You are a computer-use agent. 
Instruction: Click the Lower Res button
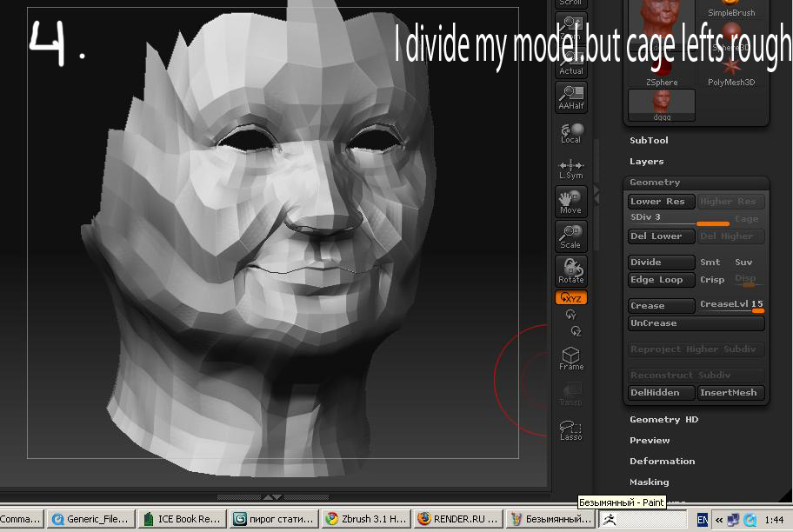(x=662, y=202)
